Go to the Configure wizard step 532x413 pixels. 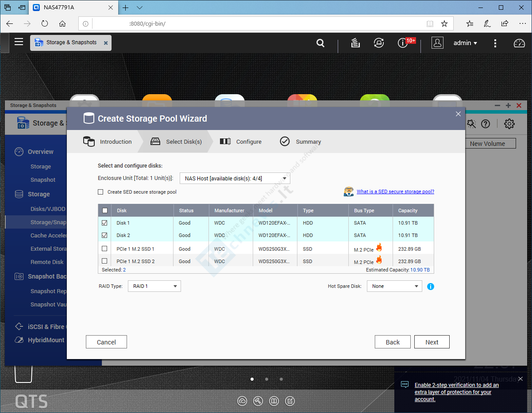click(241, 141)
